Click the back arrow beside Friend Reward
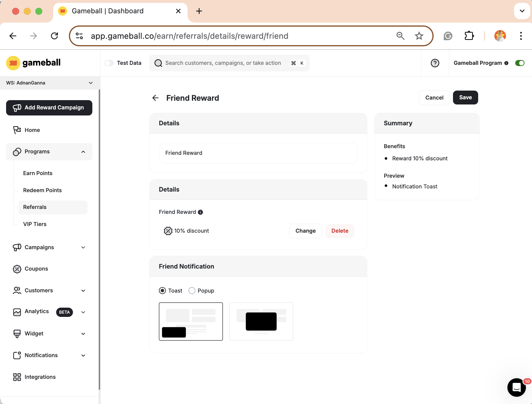This screenshot has width=532, height=404. click(155, 98)
